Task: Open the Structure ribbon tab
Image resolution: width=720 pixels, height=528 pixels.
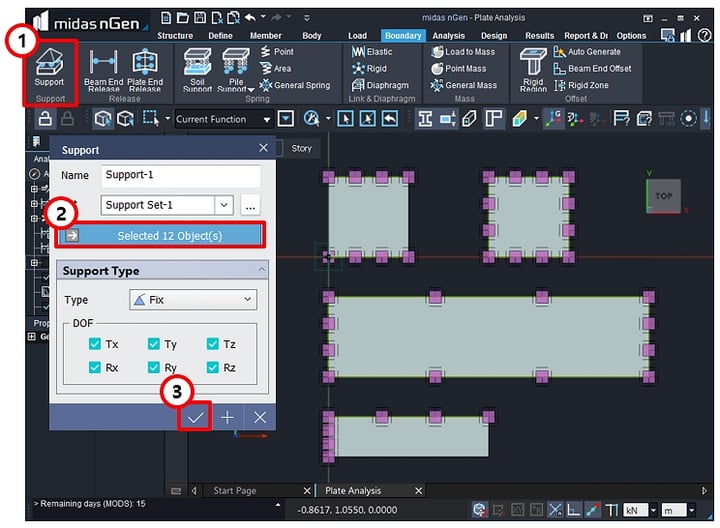Action: click(x=175, y=35)
